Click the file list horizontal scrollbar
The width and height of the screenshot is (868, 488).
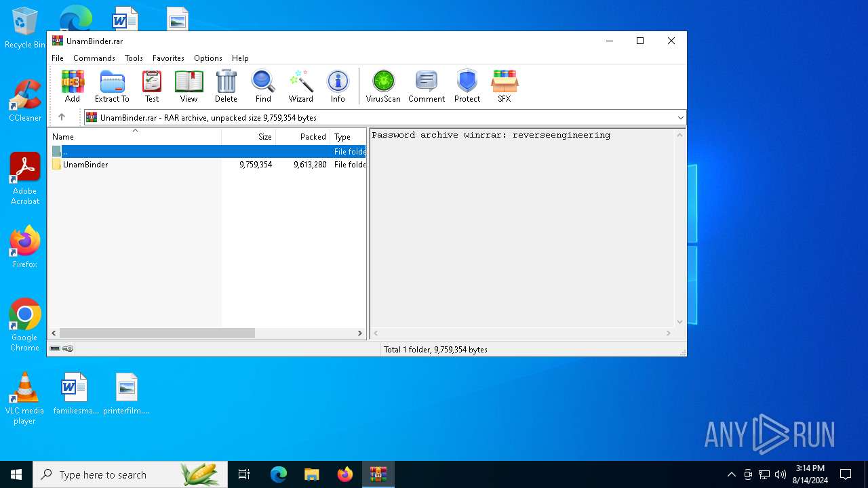(157, 333)
